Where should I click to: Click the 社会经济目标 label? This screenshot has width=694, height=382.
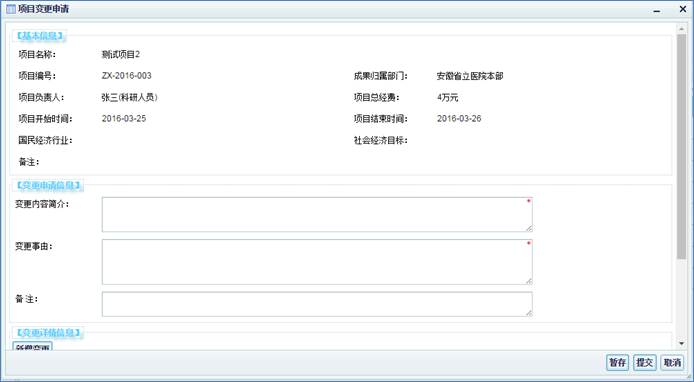381,140
